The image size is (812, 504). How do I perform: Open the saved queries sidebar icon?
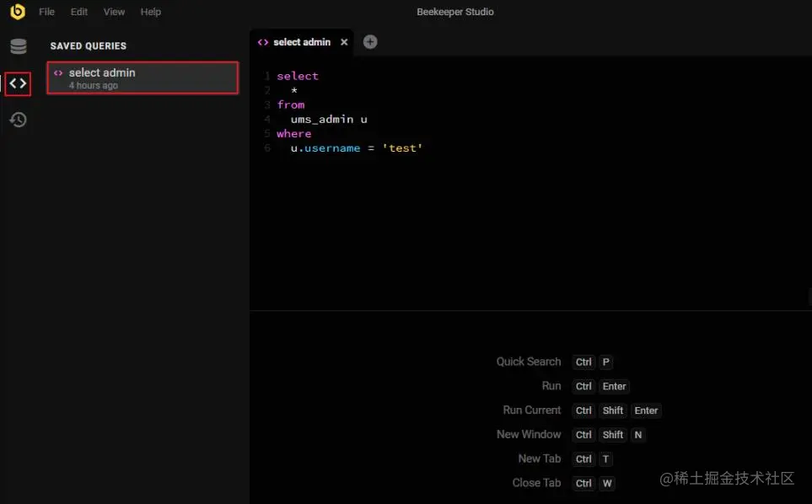pos(18,83)
